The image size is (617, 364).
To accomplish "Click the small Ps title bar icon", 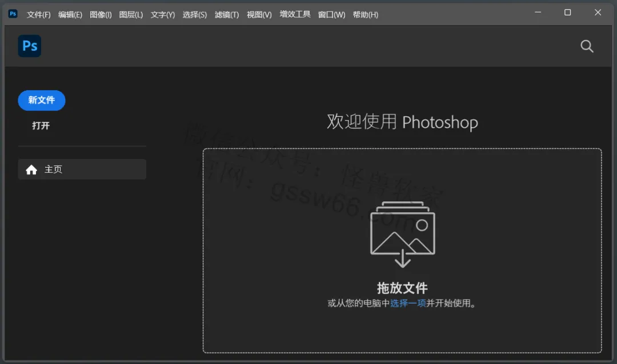I will click(x=13, y=14).
